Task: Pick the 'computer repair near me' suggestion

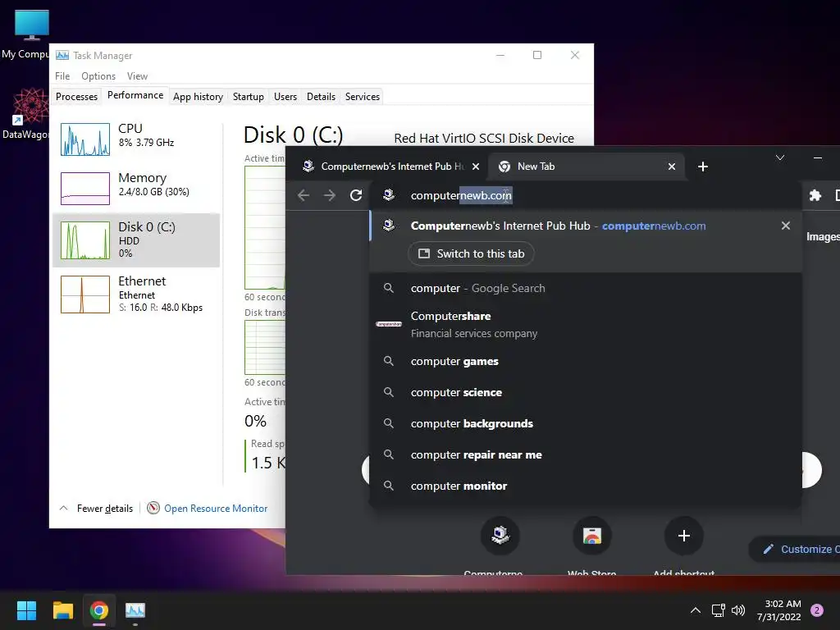Action: (x=586, y=454)
